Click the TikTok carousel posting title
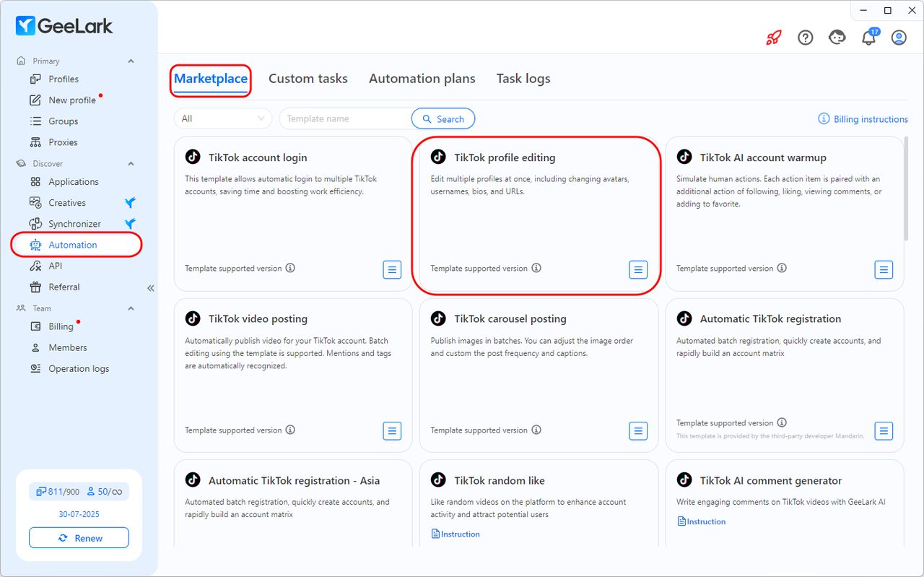 (510, 318)
